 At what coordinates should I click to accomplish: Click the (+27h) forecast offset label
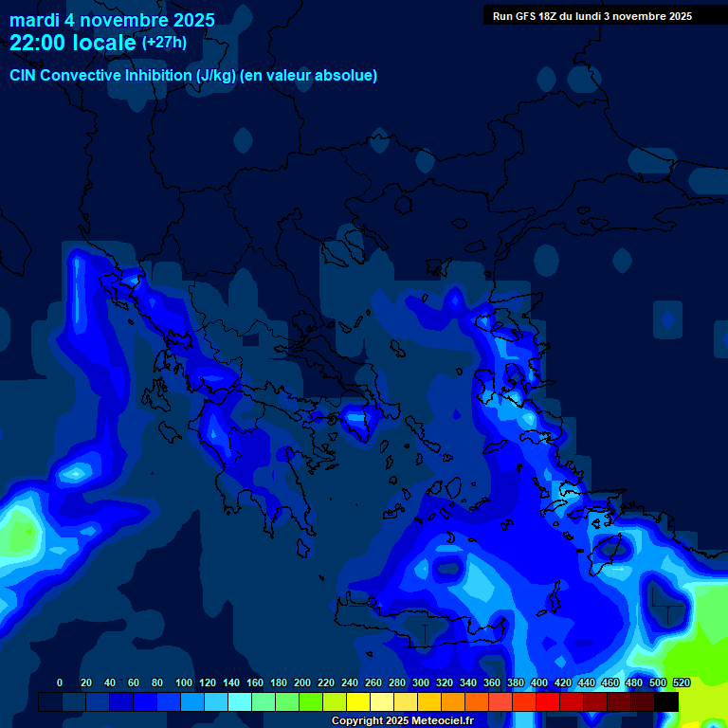164,43
